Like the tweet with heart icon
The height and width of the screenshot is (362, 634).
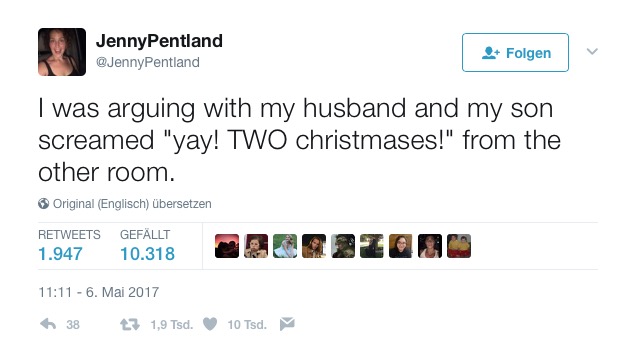tap(210, 324)
